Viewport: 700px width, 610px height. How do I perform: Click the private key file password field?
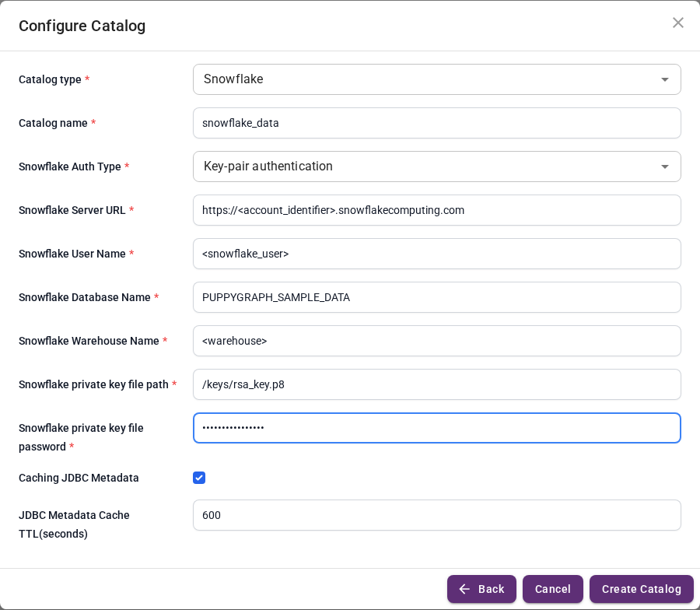tap(436, 428)
